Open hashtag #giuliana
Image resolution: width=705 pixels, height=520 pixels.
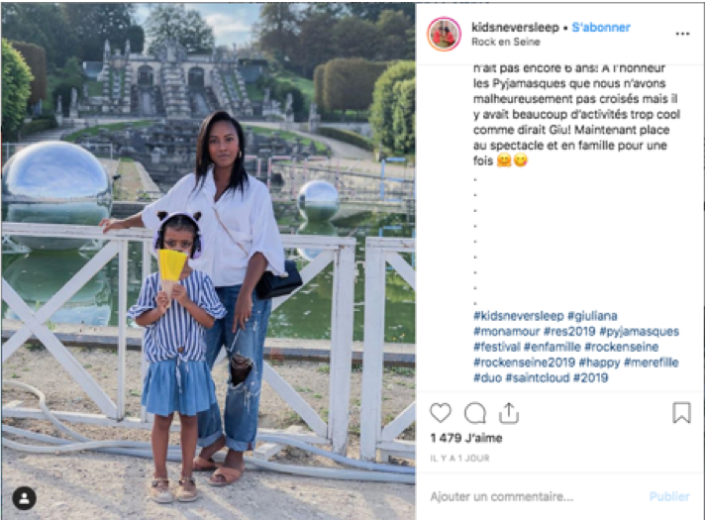pos(592,316)
